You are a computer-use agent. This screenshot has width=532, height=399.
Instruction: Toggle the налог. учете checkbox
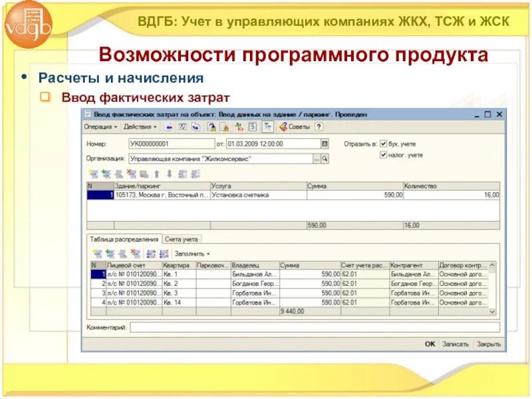(x=384, y=155)
